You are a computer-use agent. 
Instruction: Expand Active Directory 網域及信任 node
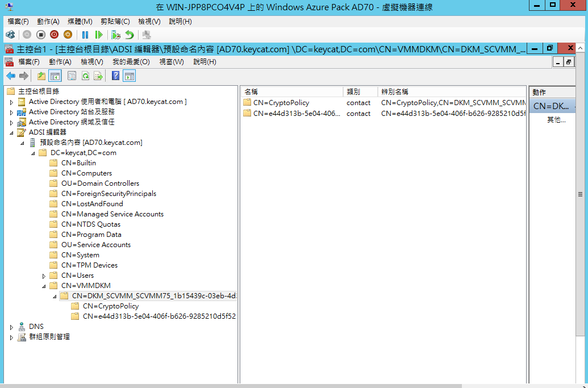point(11,123)
